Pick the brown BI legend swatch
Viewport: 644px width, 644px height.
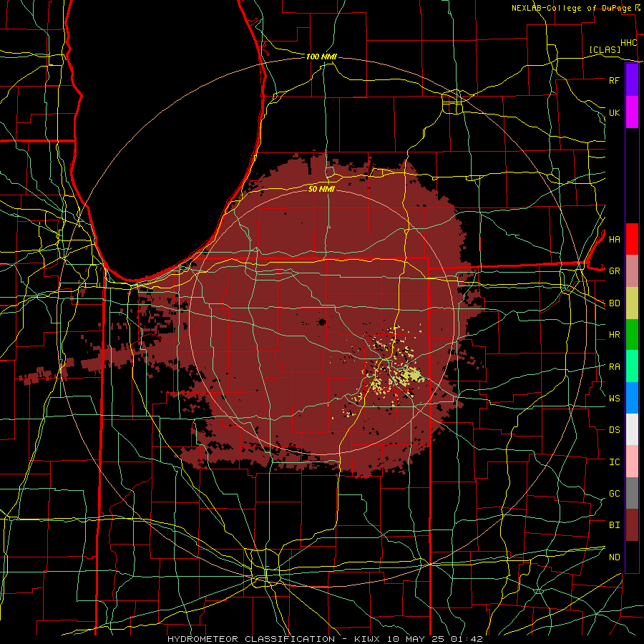(632, 525)
